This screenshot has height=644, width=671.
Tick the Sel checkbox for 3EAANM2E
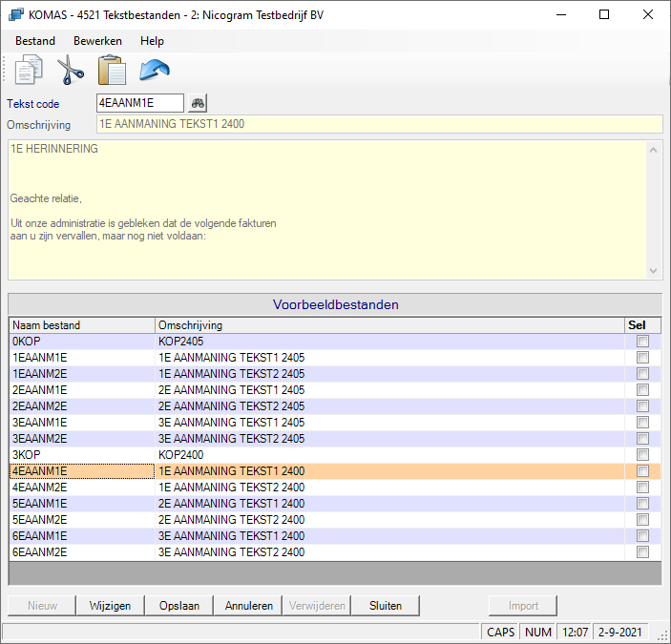(x=642, y=439)
